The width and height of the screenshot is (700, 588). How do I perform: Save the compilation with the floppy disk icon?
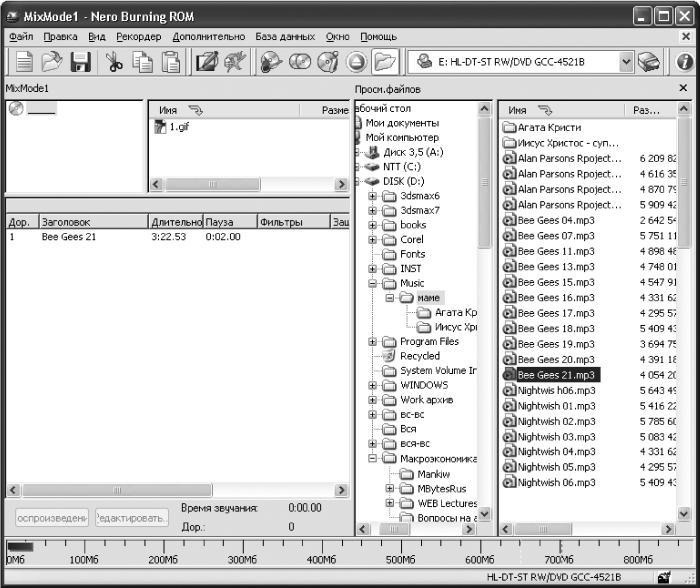tap(81, 62)
